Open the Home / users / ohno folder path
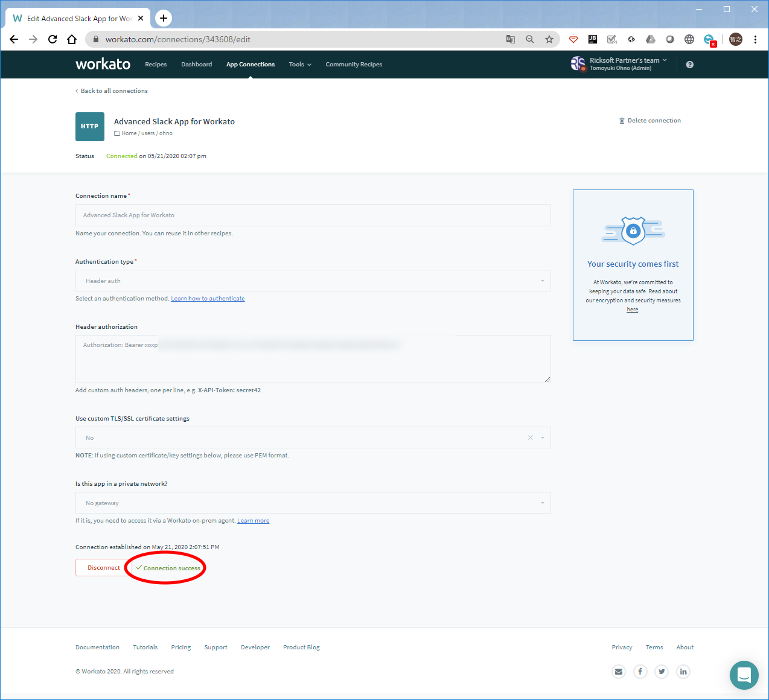Viewport: 769px width, 700px height. [x=144, y=133]
